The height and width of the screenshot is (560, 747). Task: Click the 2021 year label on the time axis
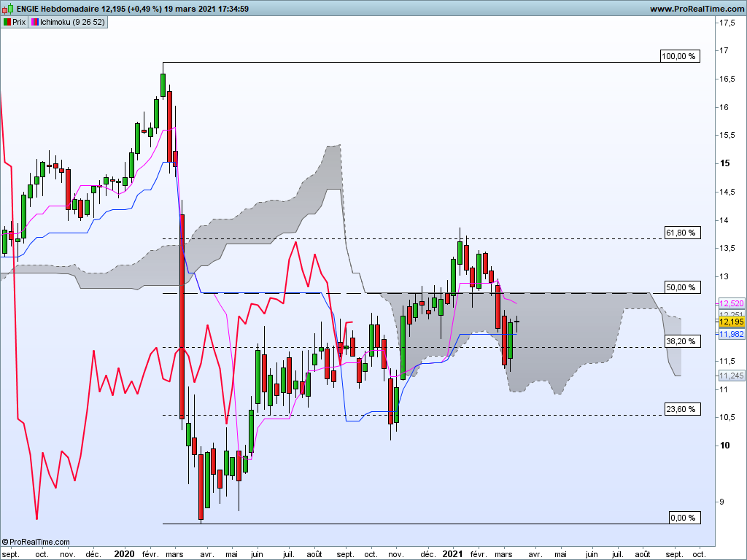[x=452, y=554]
